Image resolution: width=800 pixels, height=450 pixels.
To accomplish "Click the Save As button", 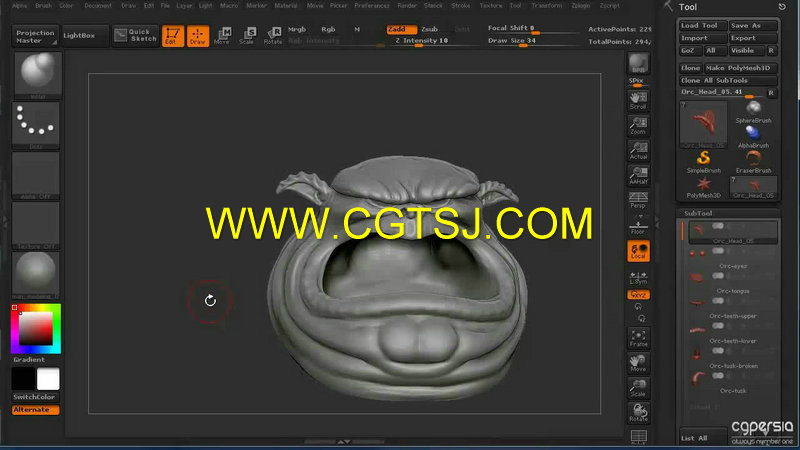I will click(x=753, y=26).
